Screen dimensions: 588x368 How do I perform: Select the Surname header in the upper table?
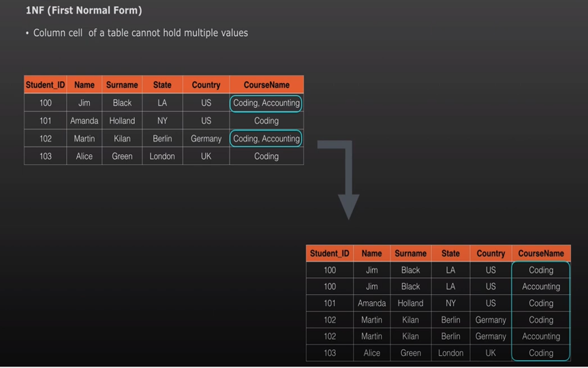122,85
